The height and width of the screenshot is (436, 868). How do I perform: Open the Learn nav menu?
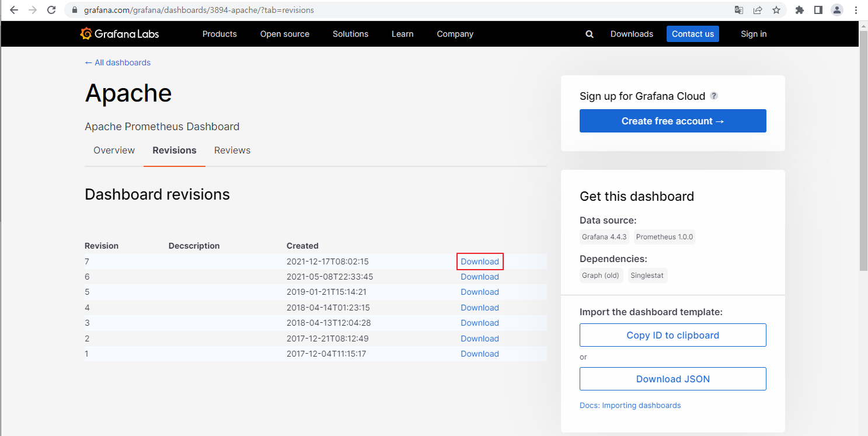402,34
